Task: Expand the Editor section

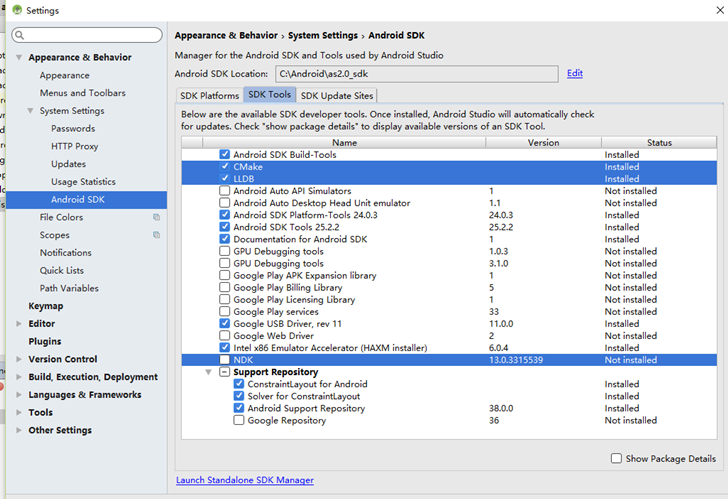Action: point(19,324)
